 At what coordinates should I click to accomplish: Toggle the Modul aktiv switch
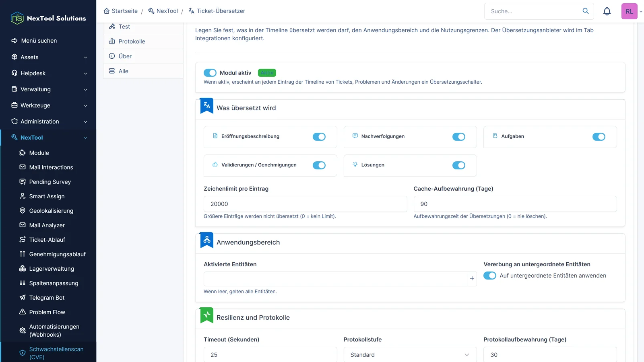210,73
